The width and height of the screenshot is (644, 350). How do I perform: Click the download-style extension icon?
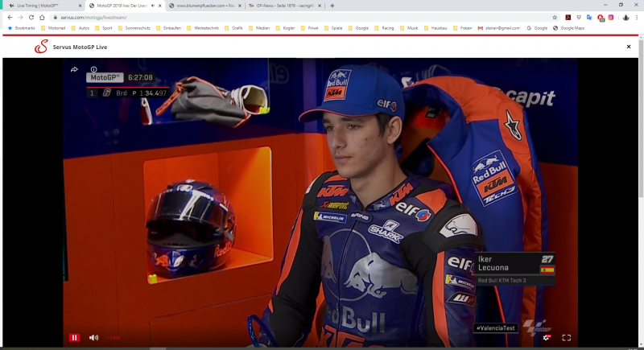pyautogui.click(x=579, y=17)
